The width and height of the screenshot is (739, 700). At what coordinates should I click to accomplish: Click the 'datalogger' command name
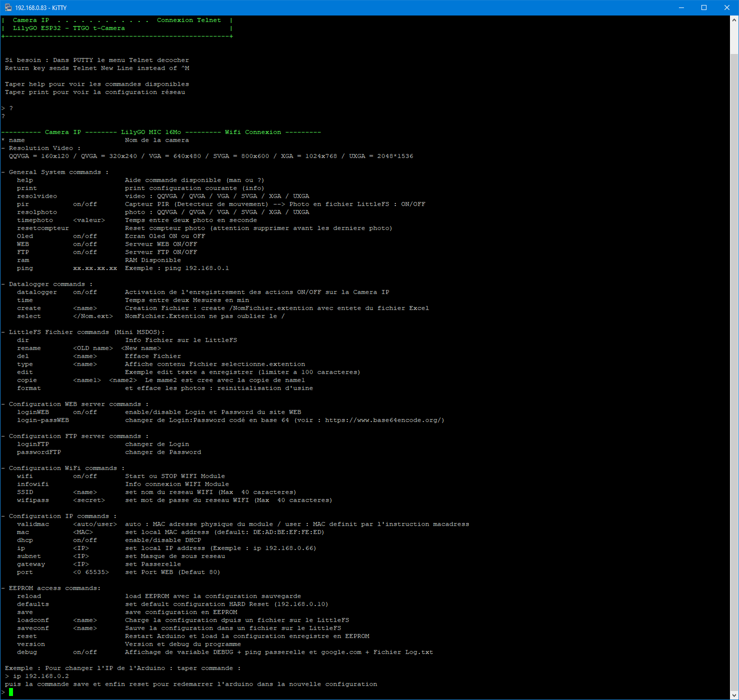coord(37,292)
